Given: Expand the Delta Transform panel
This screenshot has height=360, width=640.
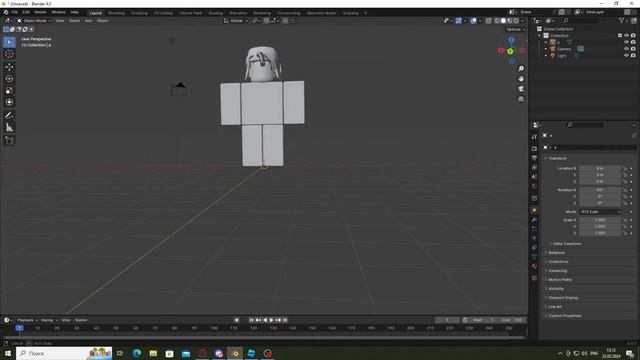Looking at the screenshot, I should (x=567, y=244).
